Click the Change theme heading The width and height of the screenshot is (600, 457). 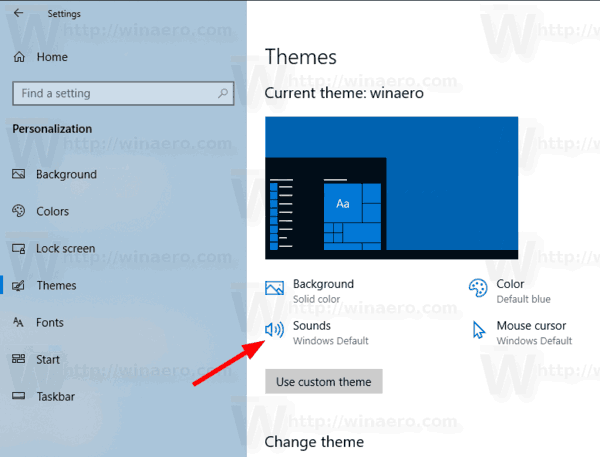314,442
